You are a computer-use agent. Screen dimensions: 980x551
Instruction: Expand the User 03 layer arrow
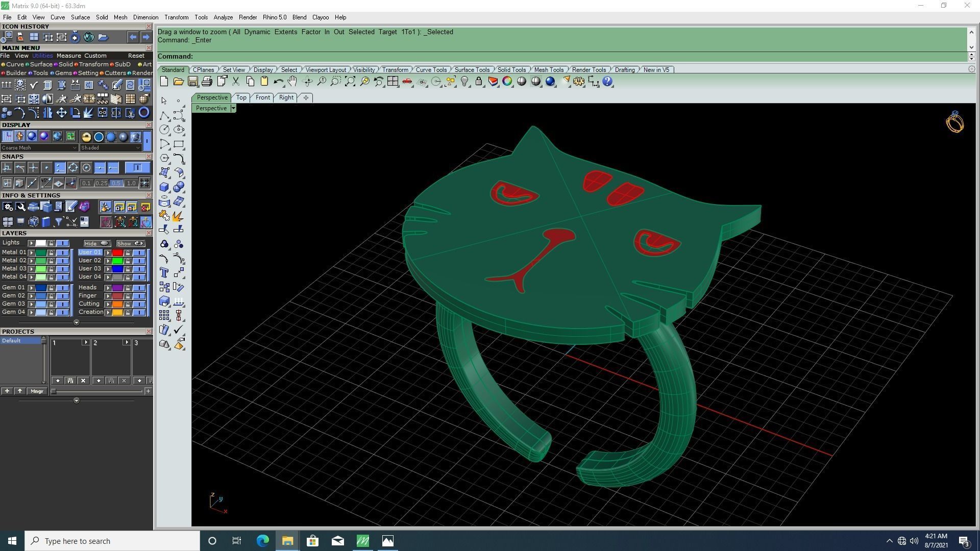108,269
